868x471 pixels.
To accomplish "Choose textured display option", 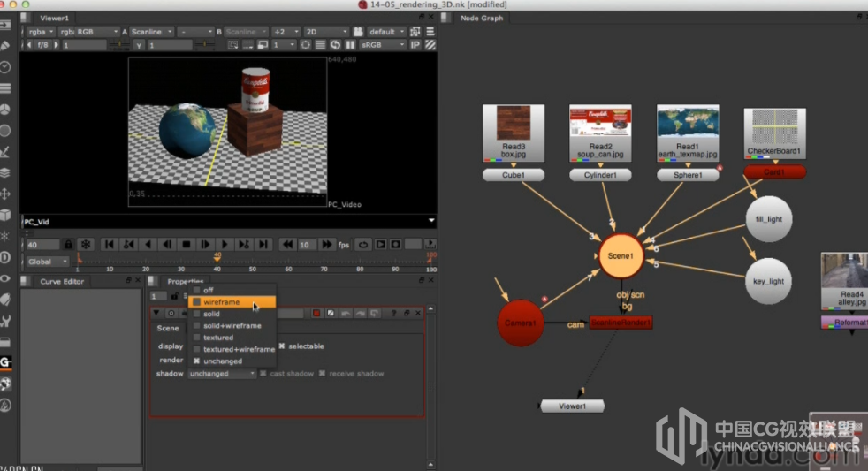I will (232, 337).
